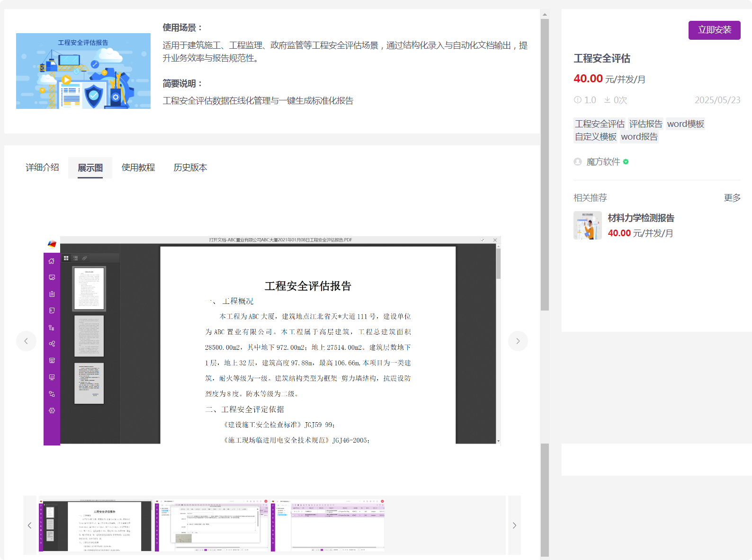The height and width of the screenshot is (560, 752).
Task: Click the attachment paperclip icon in PDF viewer
Action: (x=84, y=258)
